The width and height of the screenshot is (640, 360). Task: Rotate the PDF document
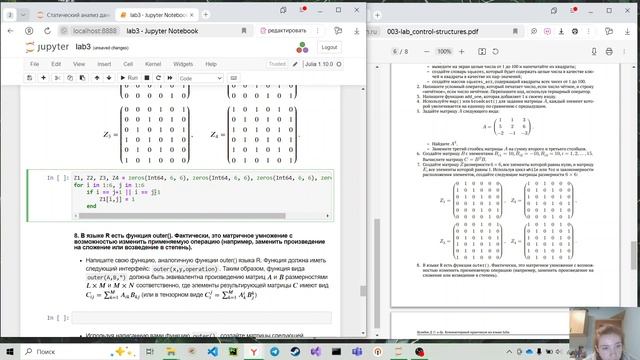click(496, 52)
